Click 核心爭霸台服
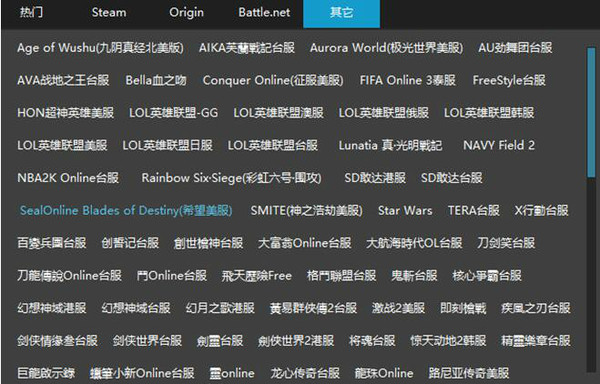Viewport: 600px width, 384px height. pyautogui.click(x=487, y=275)
